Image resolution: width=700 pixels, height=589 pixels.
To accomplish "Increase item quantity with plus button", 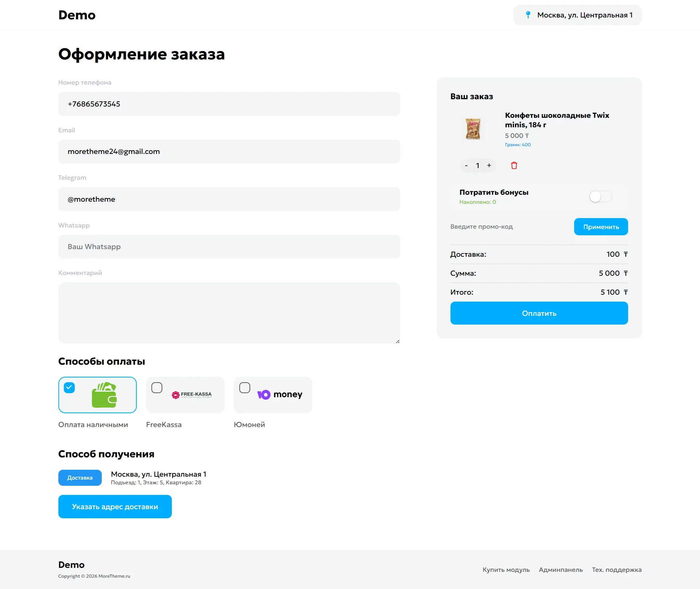I will (489, 166).
